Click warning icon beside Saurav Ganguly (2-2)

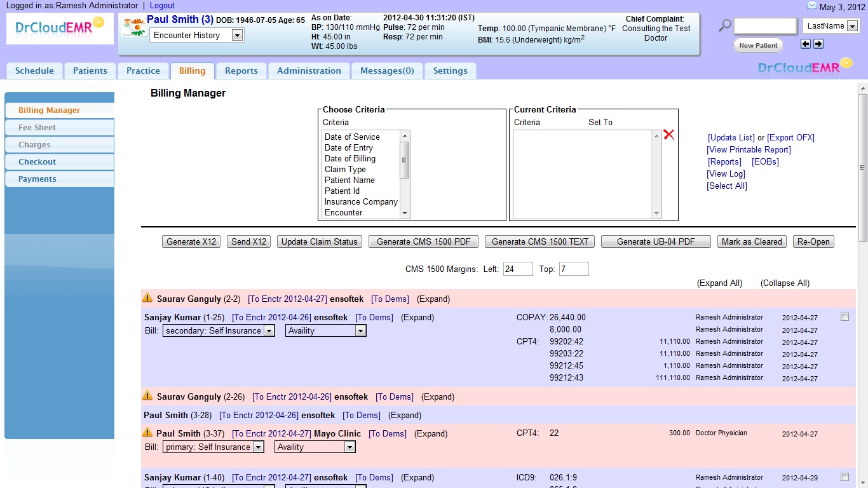147,297
